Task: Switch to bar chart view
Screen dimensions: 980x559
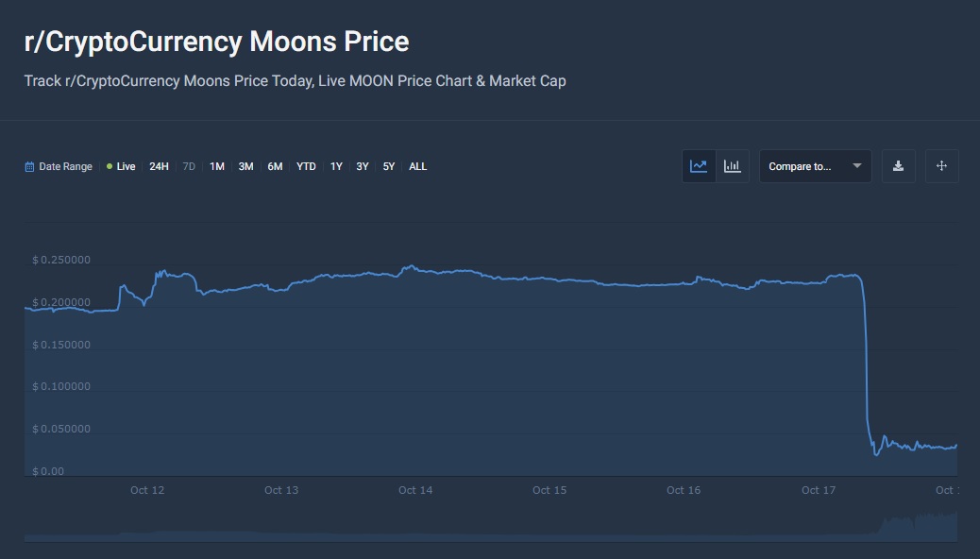Action: (733, 165)
